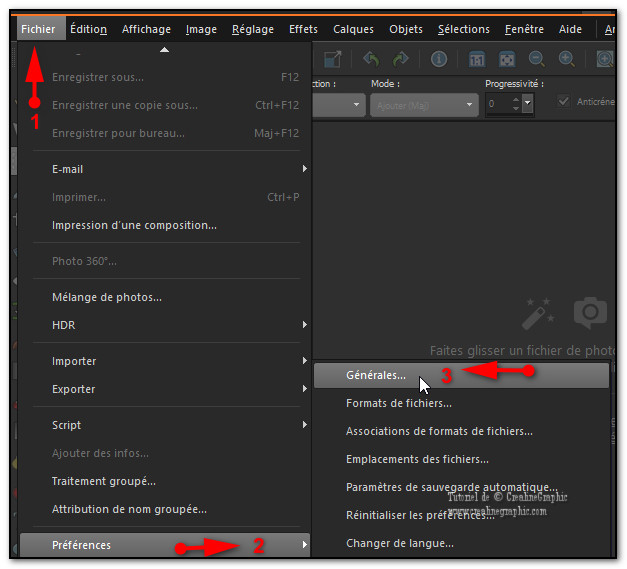
Task: Click Mélange de photos... menu entry
Action: tap(107, 297)
